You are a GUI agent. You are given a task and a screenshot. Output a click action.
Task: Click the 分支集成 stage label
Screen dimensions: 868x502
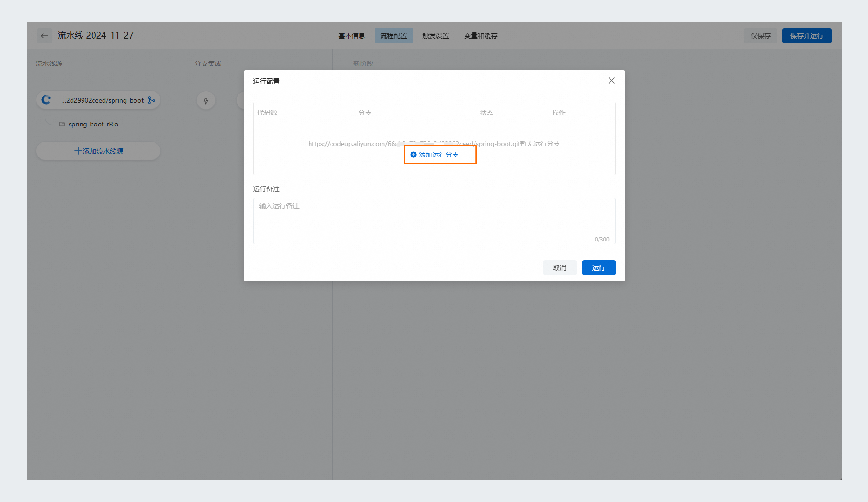point(208,63)
